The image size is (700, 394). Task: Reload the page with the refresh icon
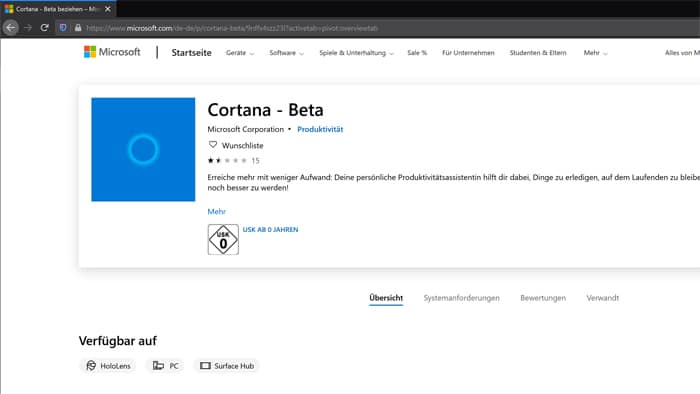[44, 28]
